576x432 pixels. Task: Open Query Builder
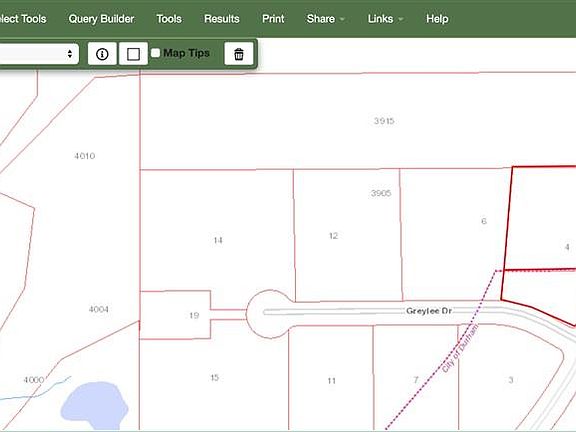[101, 19]
